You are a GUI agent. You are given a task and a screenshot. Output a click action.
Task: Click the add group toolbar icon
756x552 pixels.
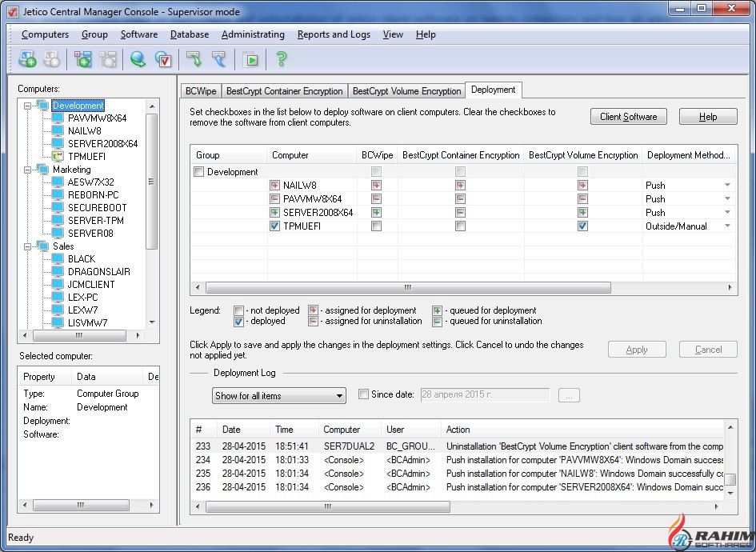83,59
